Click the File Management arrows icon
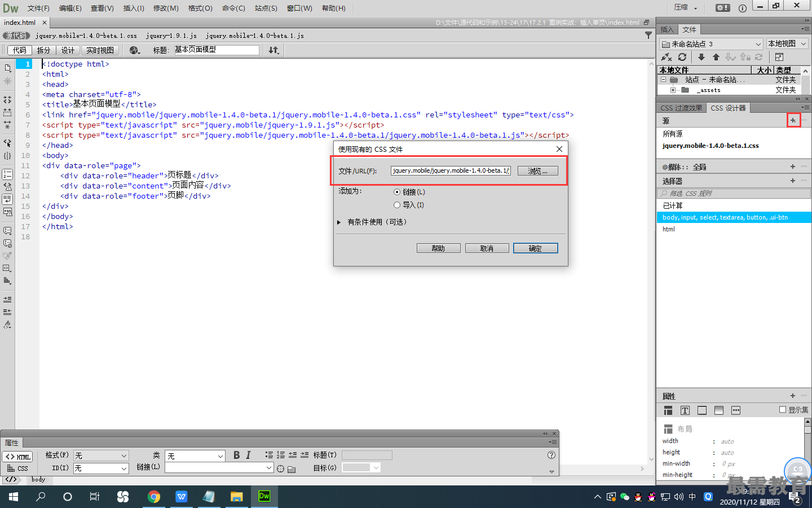812x508 pixels. [x=274, y=50]
